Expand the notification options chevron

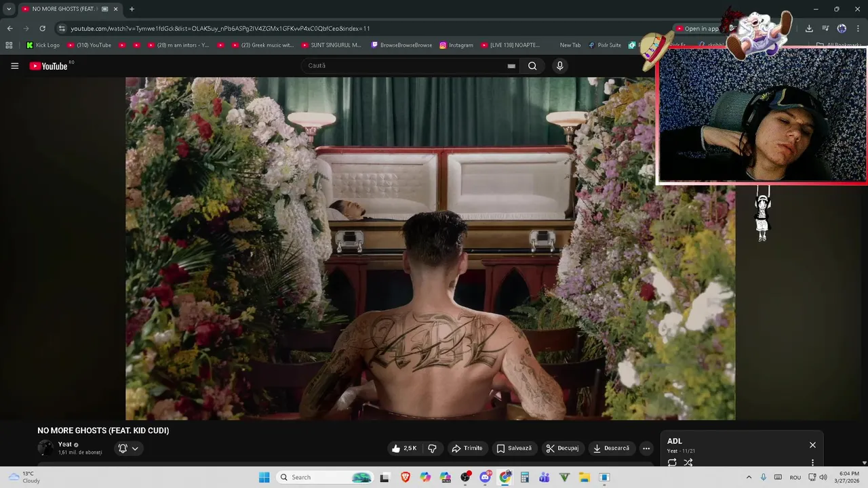(135, 448)
